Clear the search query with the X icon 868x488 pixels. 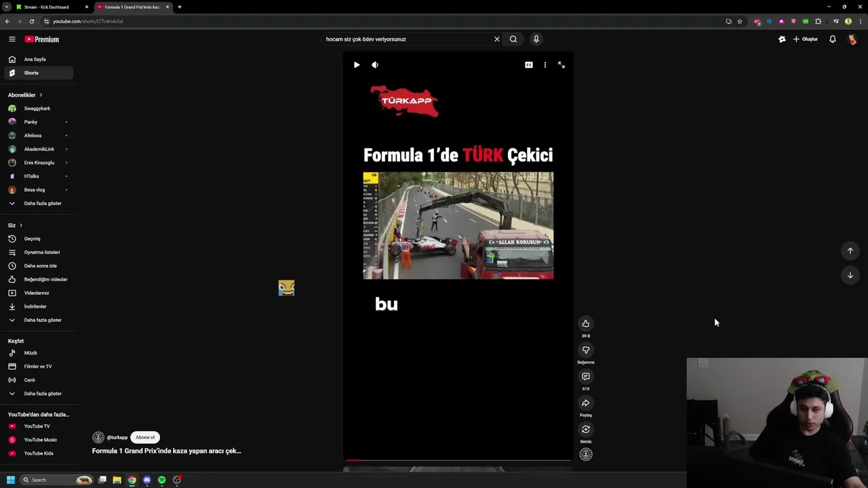(496, 39)
